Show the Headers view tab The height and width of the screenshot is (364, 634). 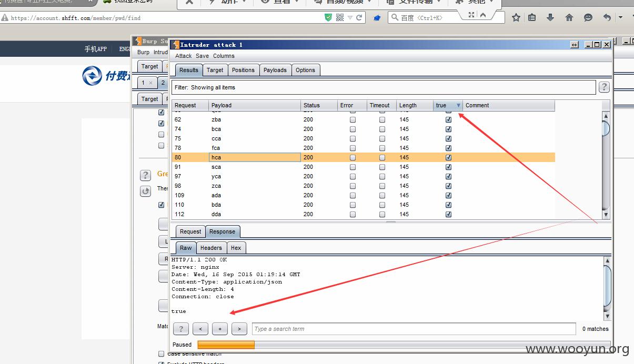pos(211,248)
